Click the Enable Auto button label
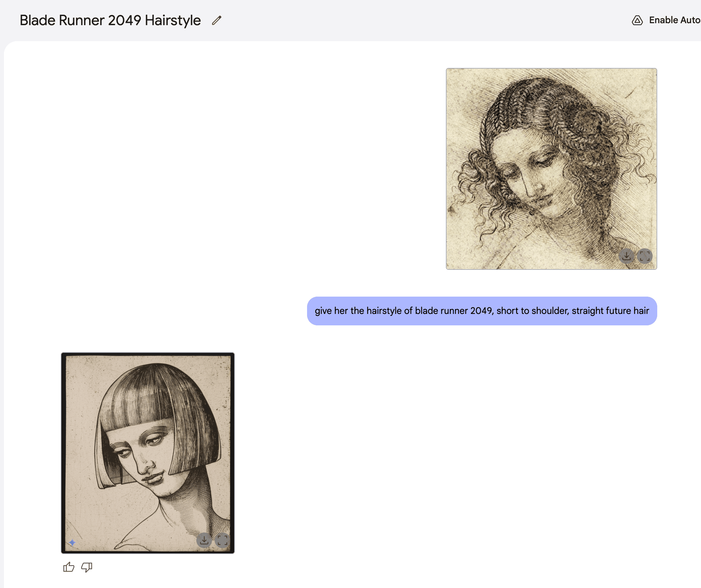This screenshot has width=701, height=588. [x=675, y=20]
